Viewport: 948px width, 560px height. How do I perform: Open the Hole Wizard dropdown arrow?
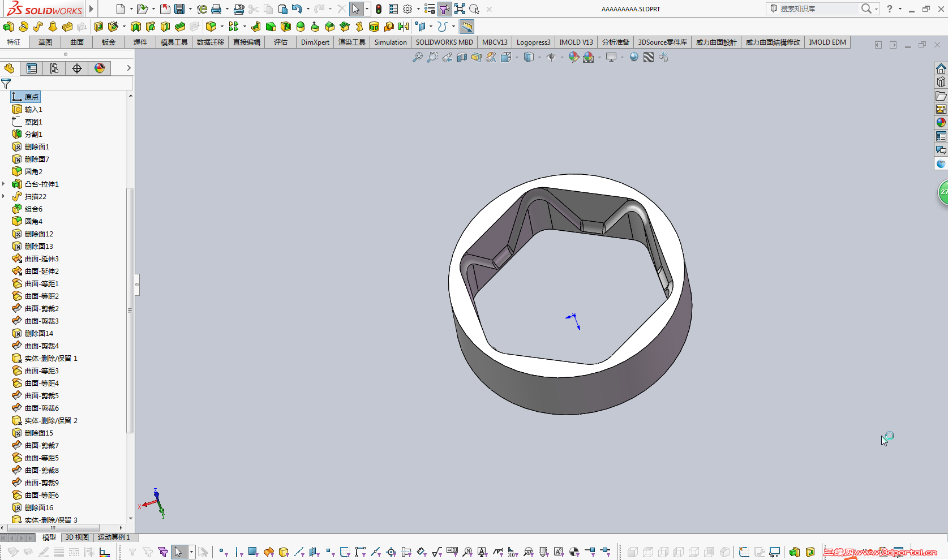pos(124,27)
